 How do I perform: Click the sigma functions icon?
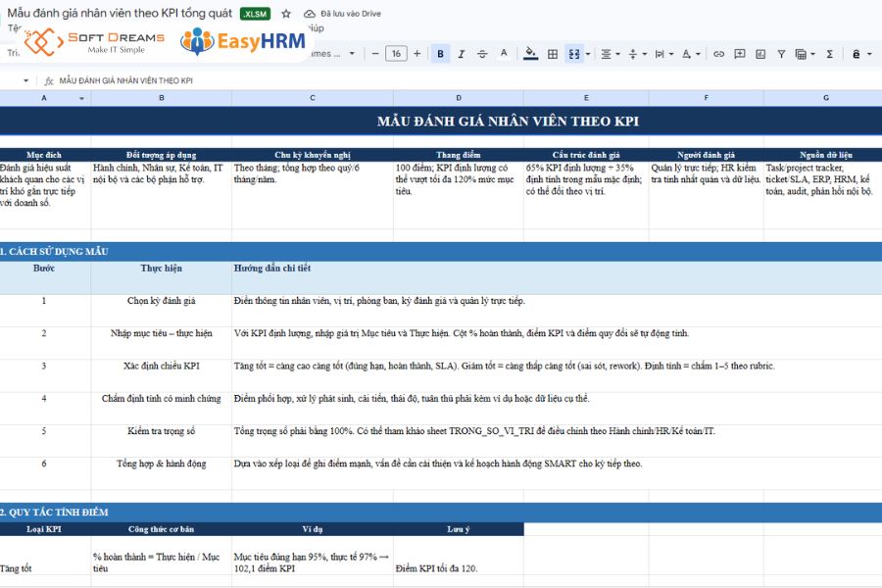(x=830, y=54)
